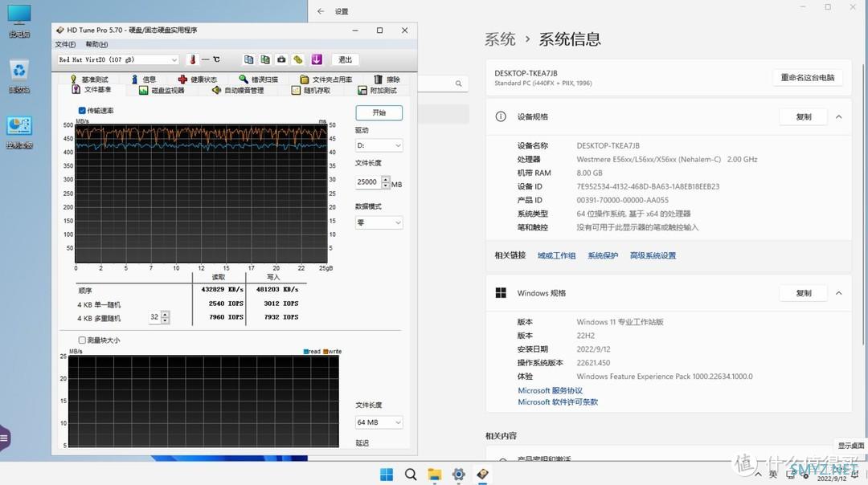
Task: Click the purple download arrow icon
Action: click(x=316, y=59)
